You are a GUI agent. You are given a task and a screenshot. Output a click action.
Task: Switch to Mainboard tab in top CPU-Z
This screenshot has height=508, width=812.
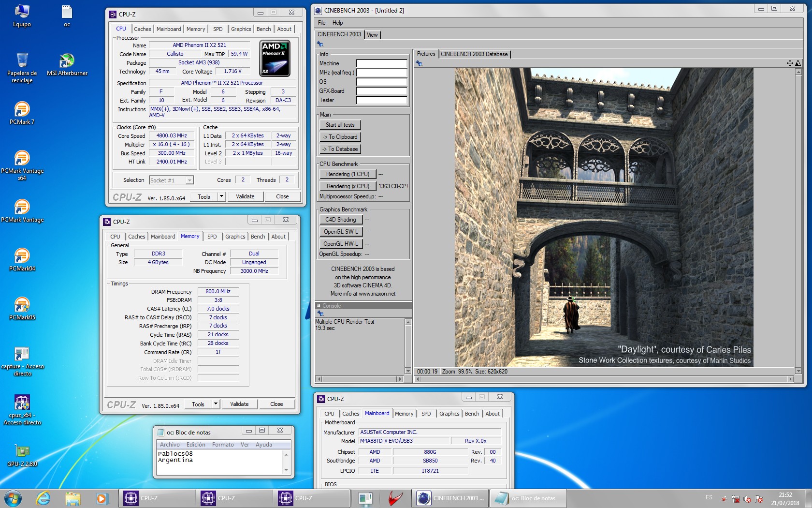click(169, 29)
